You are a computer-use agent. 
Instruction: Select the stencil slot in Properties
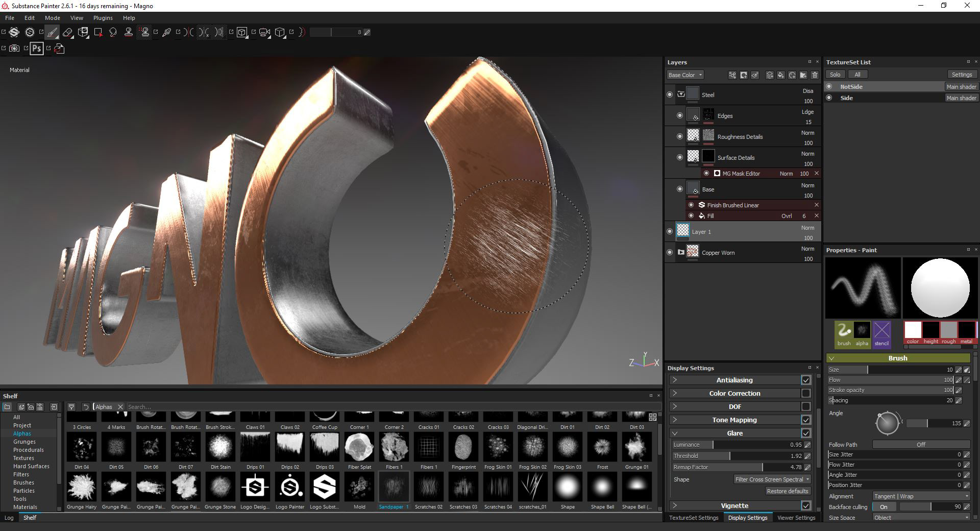click(x=881, y=334)
